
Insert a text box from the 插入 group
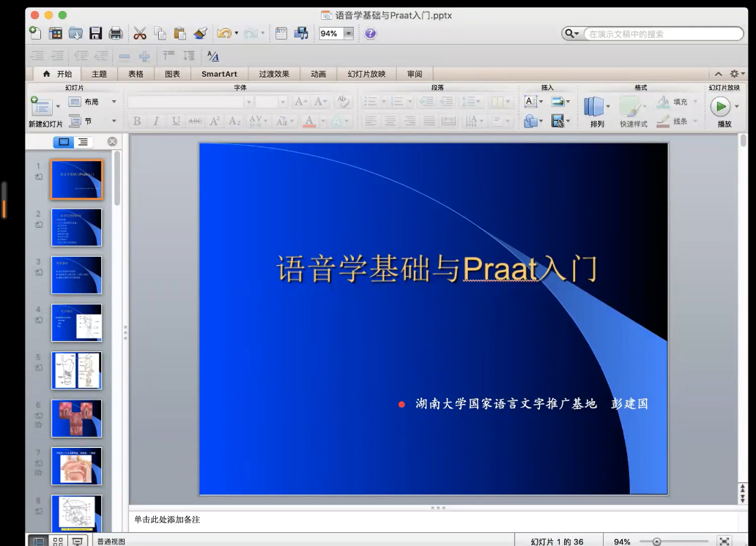tap(530, 101)
